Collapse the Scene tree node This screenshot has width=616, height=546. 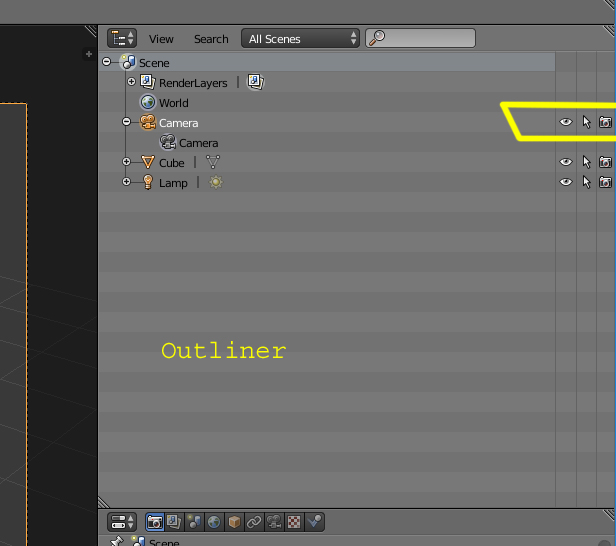tap(106, 62)
